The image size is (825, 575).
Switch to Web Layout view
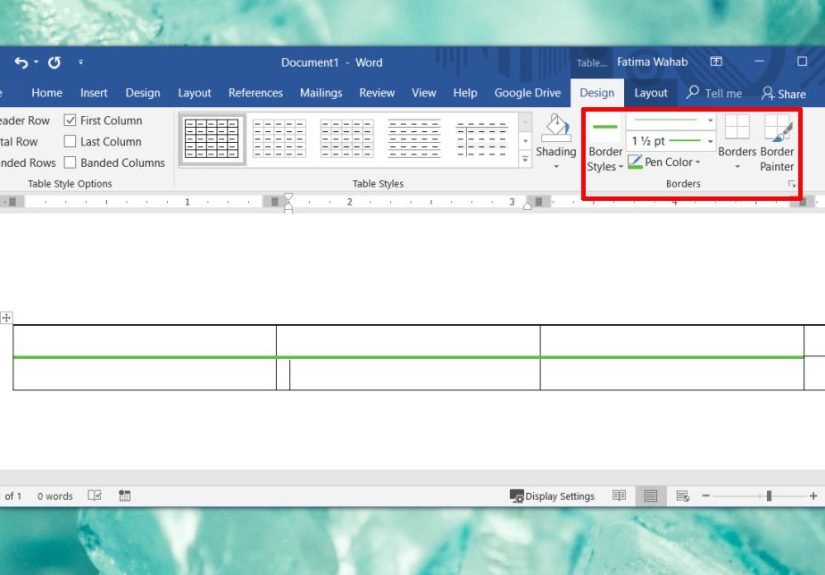pyautogui.click(x=683, y=496)
